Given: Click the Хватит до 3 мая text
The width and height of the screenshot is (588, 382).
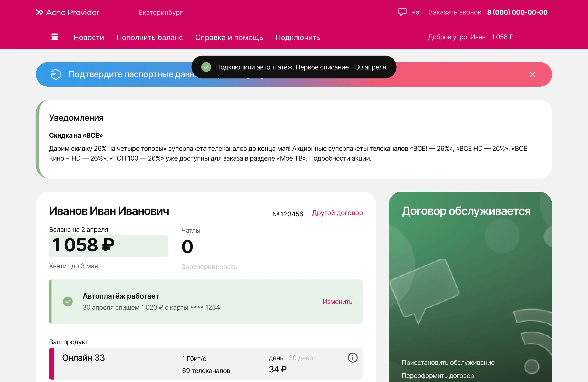Looking at the screenshot, I should click(73, 266).
